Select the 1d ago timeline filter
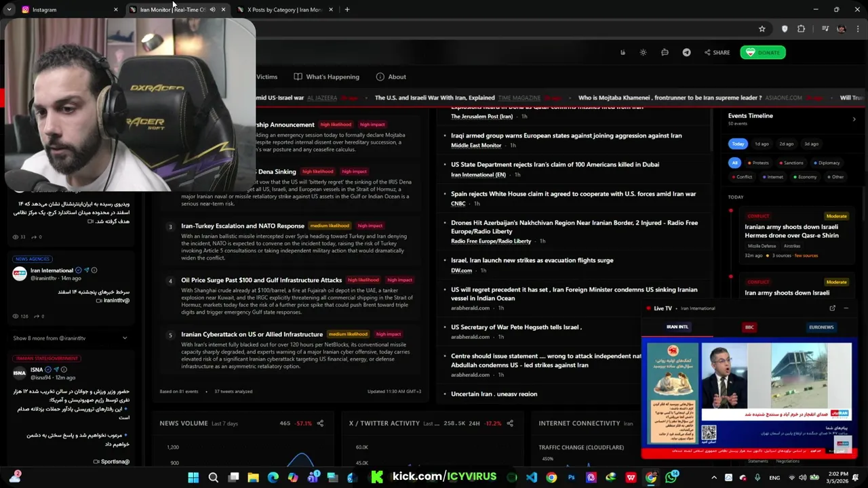Screen dimensions: 868x488 pos(762,144)
